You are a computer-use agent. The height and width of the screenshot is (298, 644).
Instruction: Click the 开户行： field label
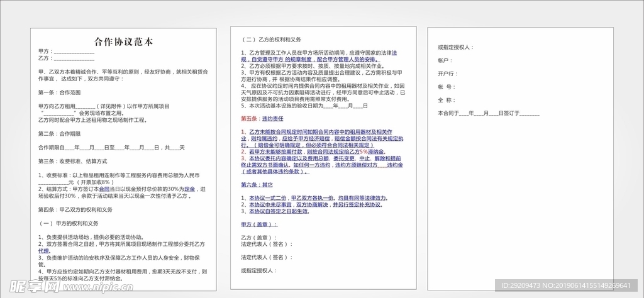[x=448, y=74]
